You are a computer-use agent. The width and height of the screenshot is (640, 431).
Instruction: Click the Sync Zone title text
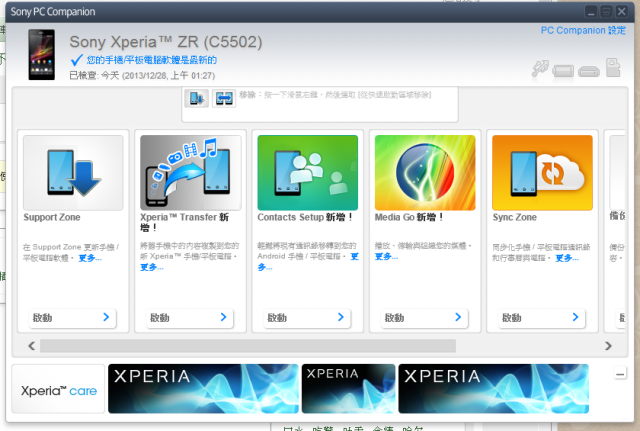514,218
